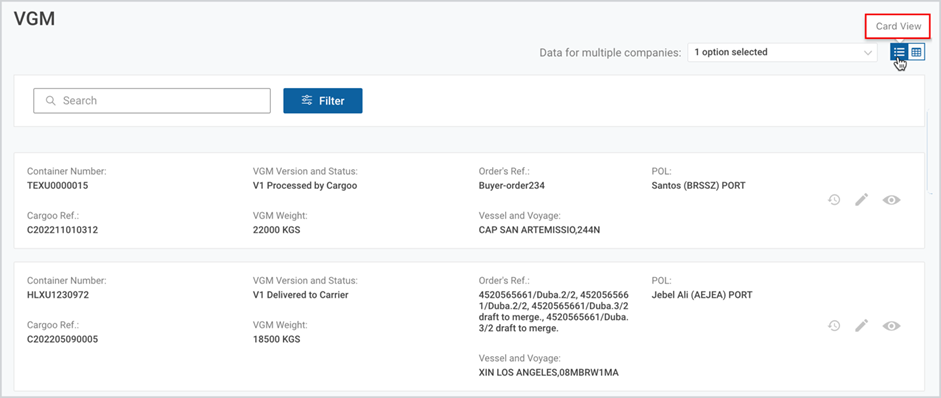Screen dimensions: 941x398
Task: Click Cargoo Ref. C202205090005
Action: [62, 339]
